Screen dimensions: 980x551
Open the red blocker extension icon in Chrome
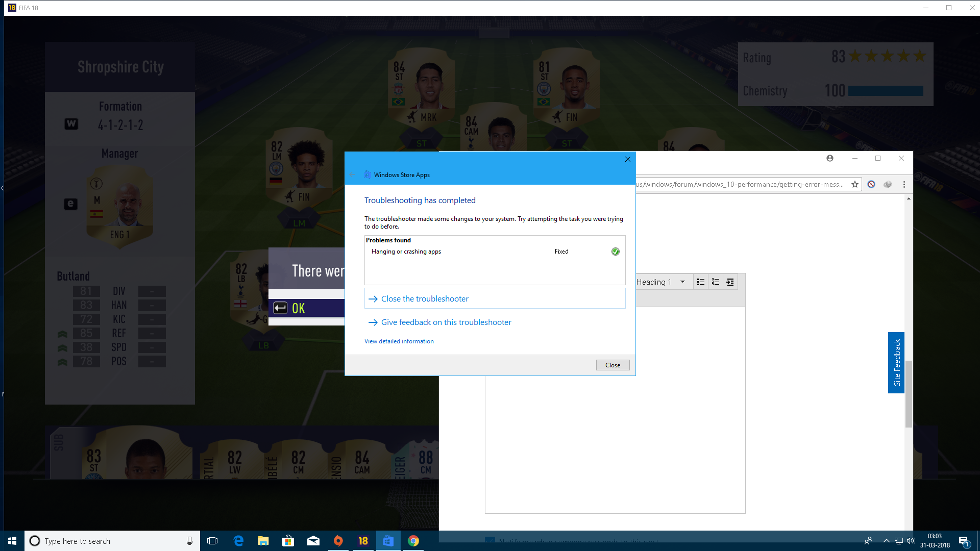871,184
